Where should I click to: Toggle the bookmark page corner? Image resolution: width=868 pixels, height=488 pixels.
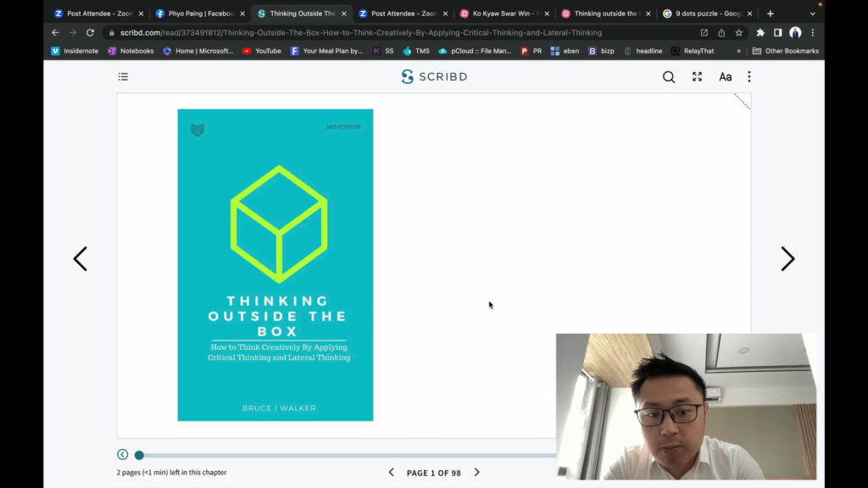(742, 102)
